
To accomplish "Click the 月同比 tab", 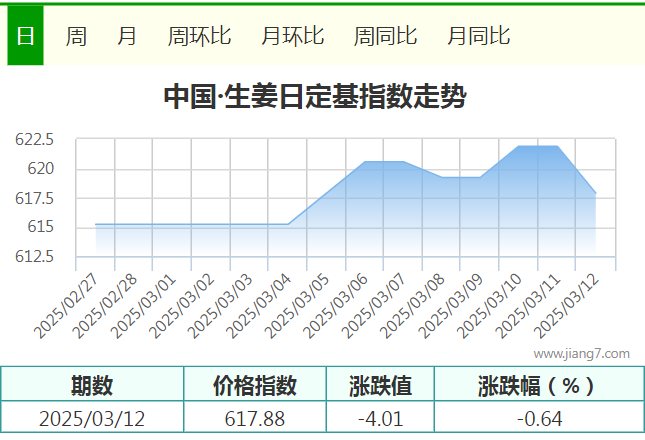I will click(x=478, y=37).
